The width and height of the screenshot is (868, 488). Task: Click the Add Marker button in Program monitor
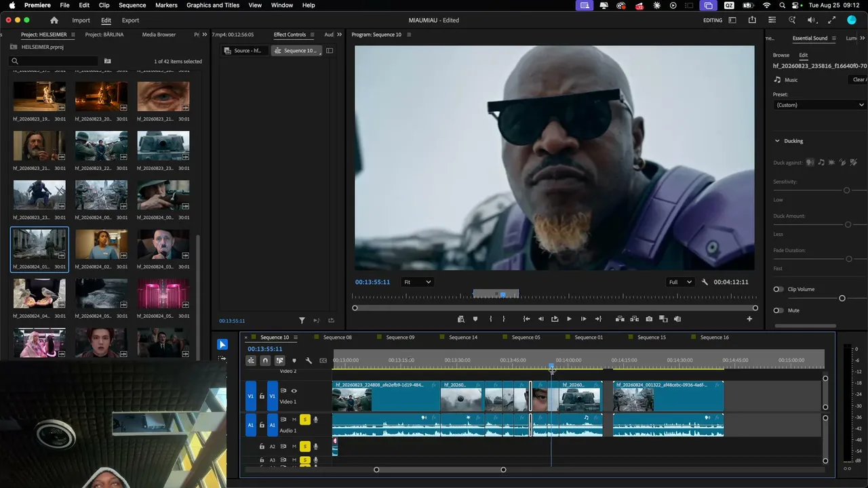[x=475, y=319]
